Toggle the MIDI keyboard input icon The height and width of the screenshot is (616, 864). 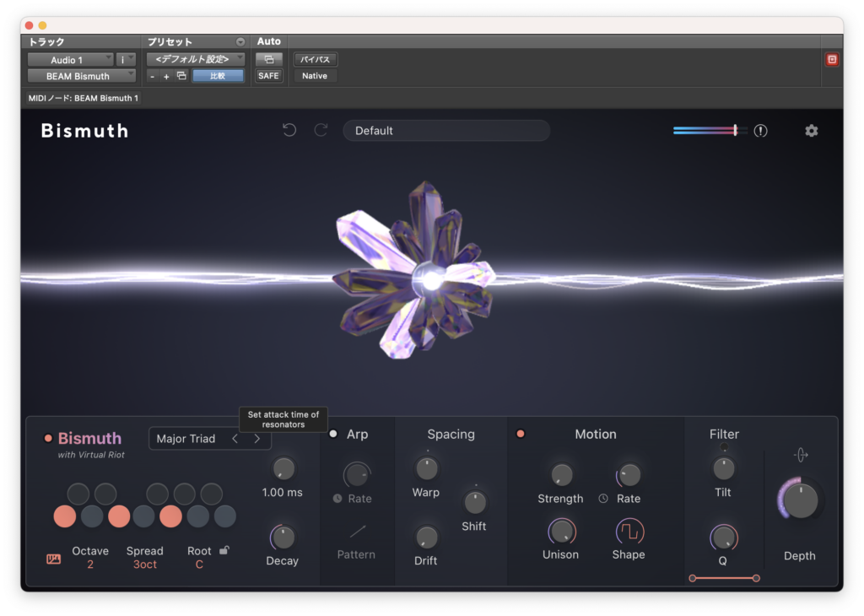pyautogui.click(x=53, y=559)
